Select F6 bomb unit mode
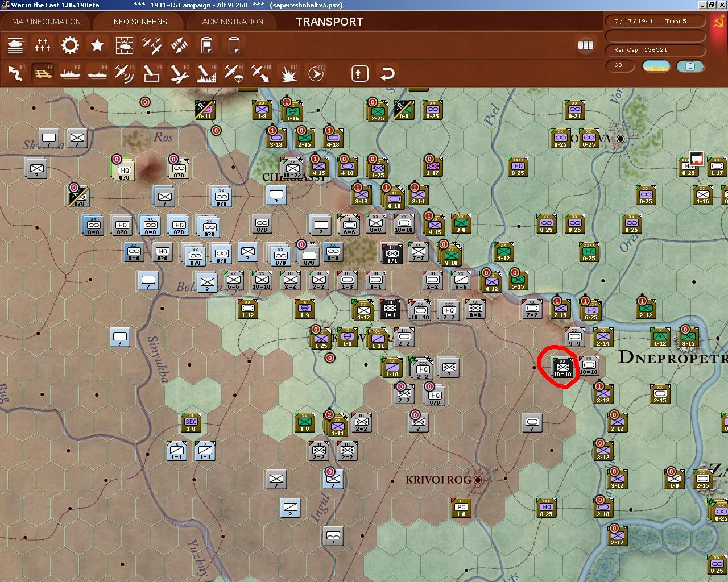Viewport: 728px width, 582px height. pos(152,74)
